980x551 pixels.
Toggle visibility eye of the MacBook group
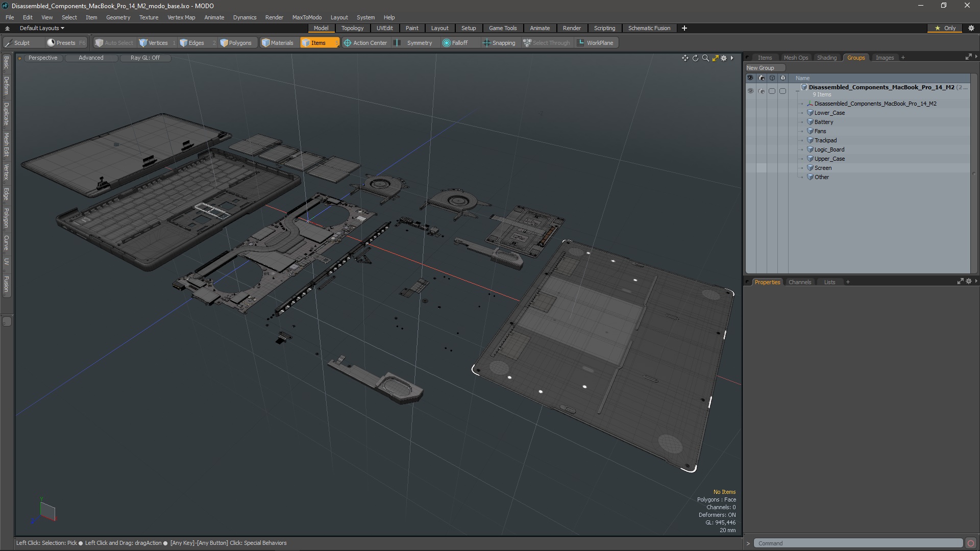tap(750, 91)
